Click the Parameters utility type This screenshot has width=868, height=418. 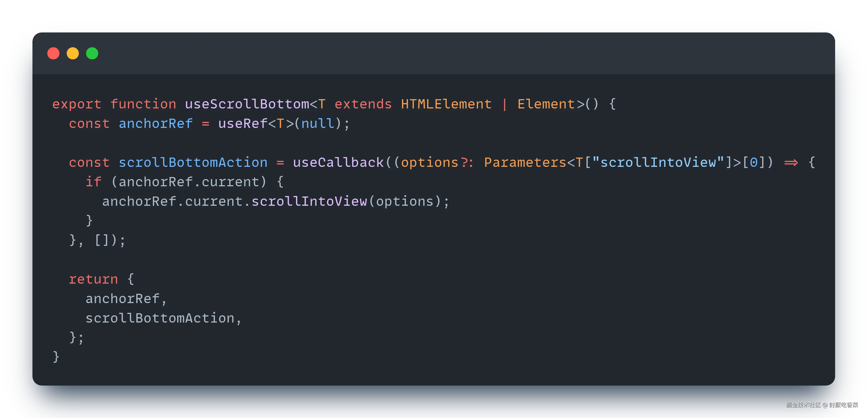(525, 163)
